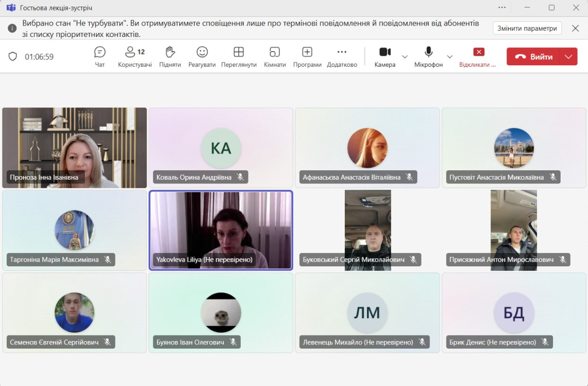Click the shield icon beside meeting timer
Image resolution: width=588 pixels, height=386 pixels.
pyautogui.click(x=13, y=57)
